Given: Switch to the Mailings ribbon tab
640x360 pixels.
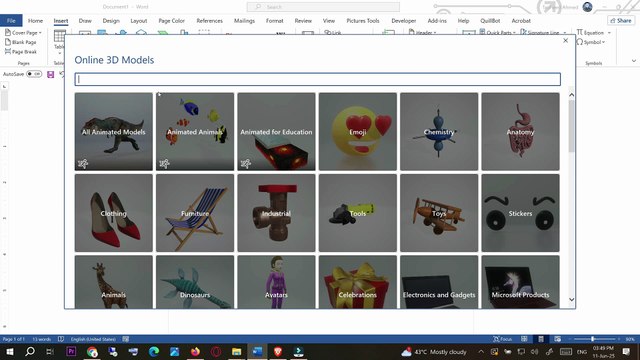Looking at the screenshot, I should tap(244, 20).
